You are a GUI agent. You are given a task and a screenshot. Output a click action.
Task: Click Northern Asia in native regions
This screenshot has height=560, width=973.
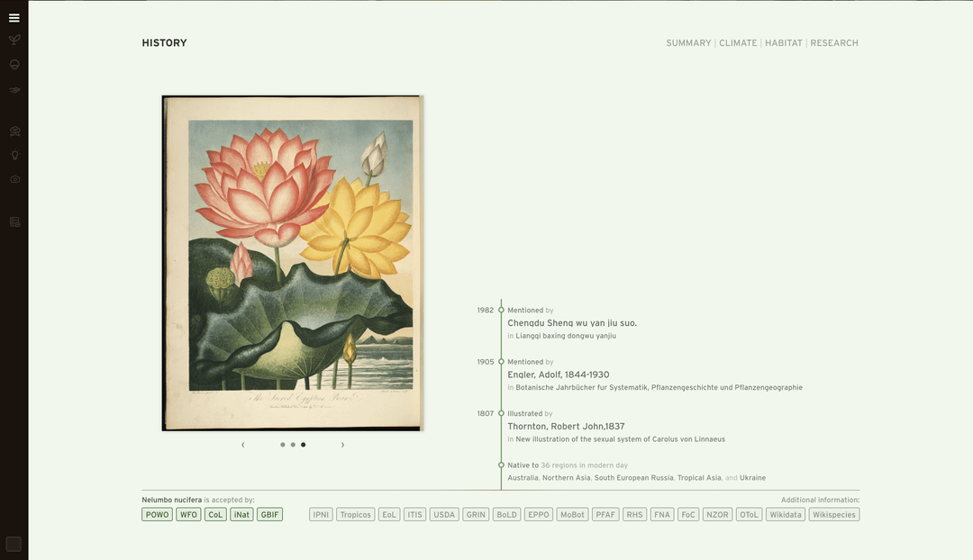point(567,477)
